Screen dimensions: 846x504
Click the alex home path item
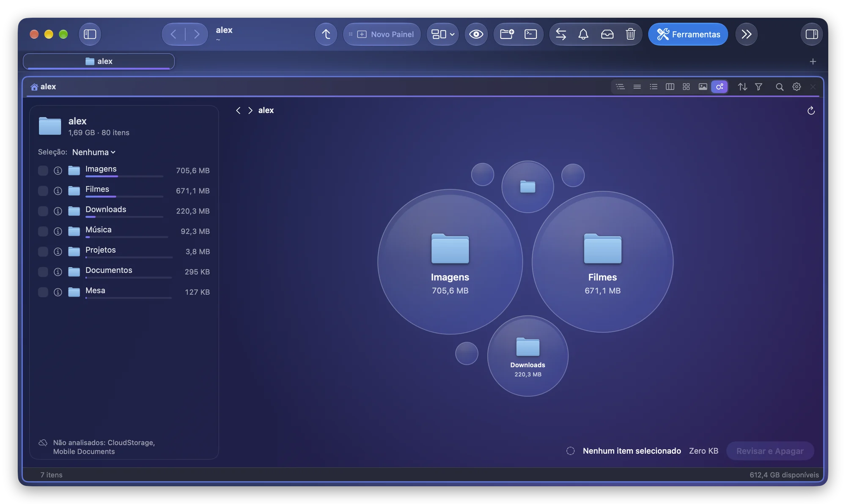[43, 87]
